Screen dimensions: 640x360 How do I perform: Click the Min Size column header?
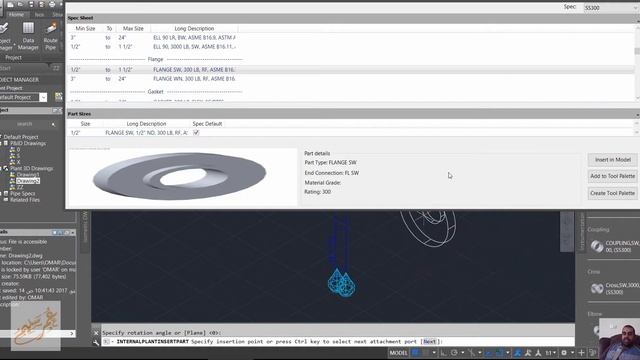85,29
